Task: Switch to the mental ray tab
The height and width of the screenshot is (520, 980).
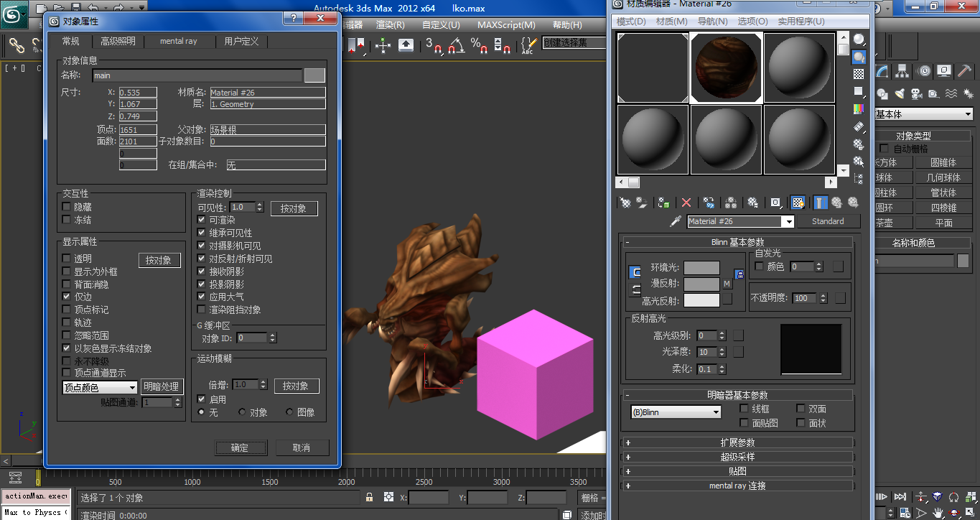Action: coord(178,41)
